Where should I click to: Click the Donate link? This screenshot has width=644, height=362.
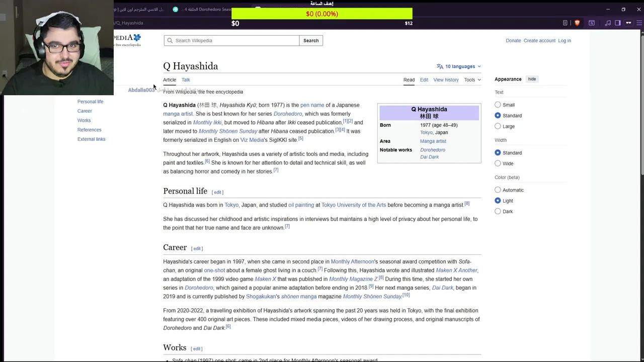point(513,41)
